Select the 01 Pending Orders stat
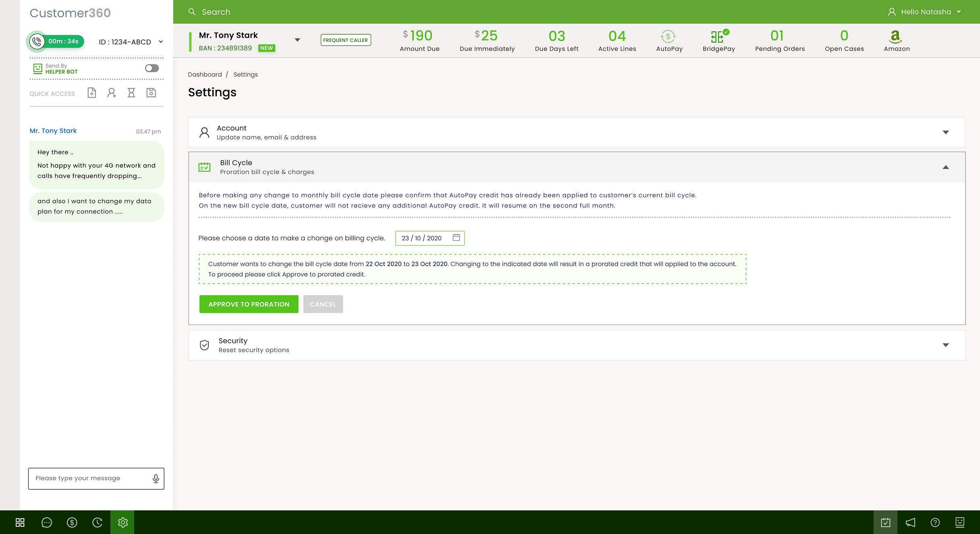This screenshot has height=534, width=980. 780,41
